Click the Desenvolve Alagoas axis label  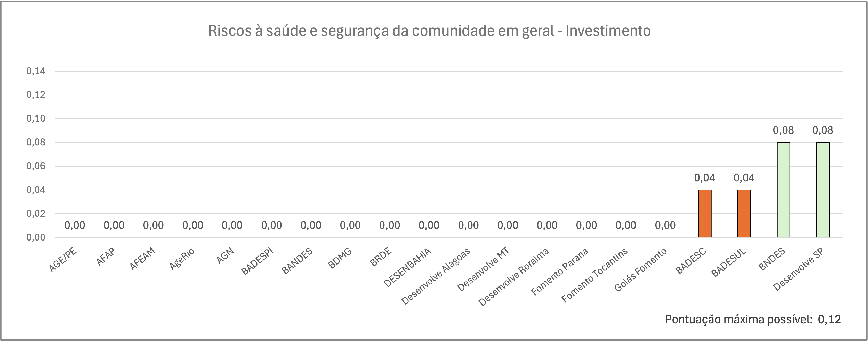pyautogui.click(x=436, y=276)
